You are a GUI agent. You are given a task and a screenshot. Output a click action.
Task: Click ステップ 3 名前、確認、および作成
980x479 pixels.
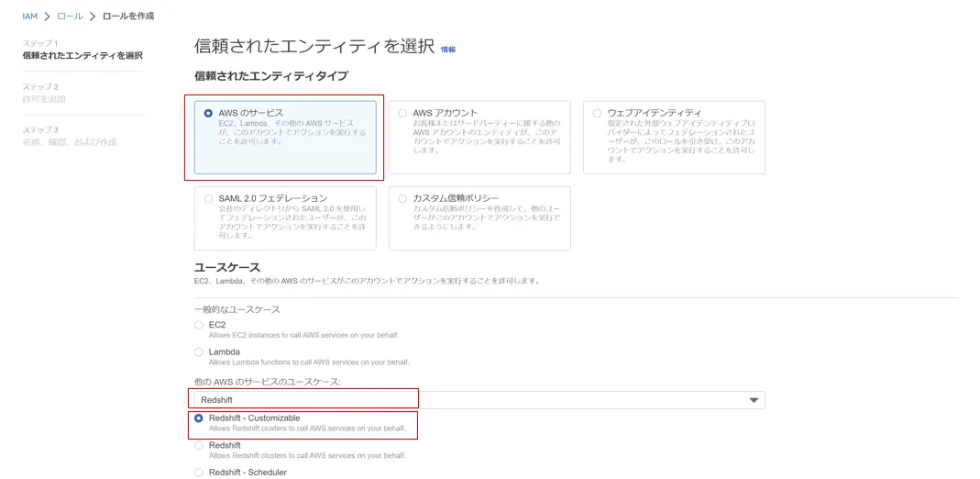pyautogui.click(x=70, y=137)
